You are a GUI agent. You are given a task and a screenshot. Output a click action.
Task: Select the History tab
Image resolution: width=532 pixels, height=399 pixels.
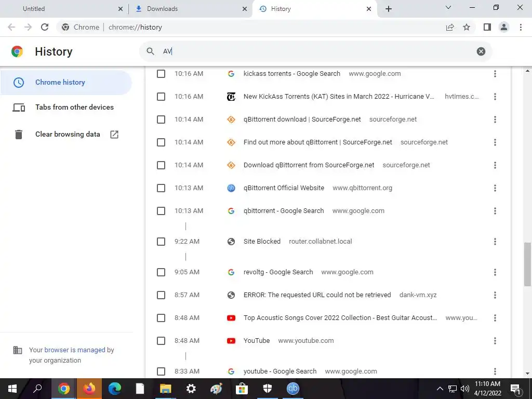click(x=314, y=9)
